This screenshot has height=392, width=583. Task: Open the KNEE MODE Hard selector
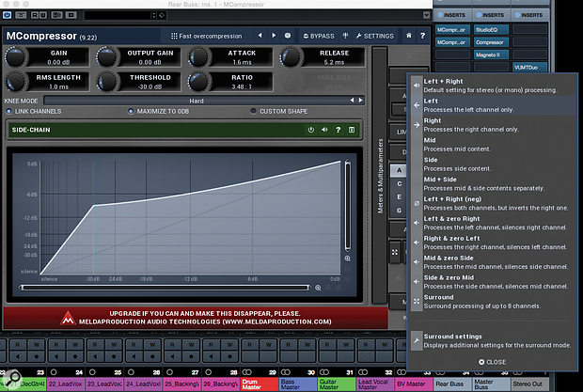(197, 101)
